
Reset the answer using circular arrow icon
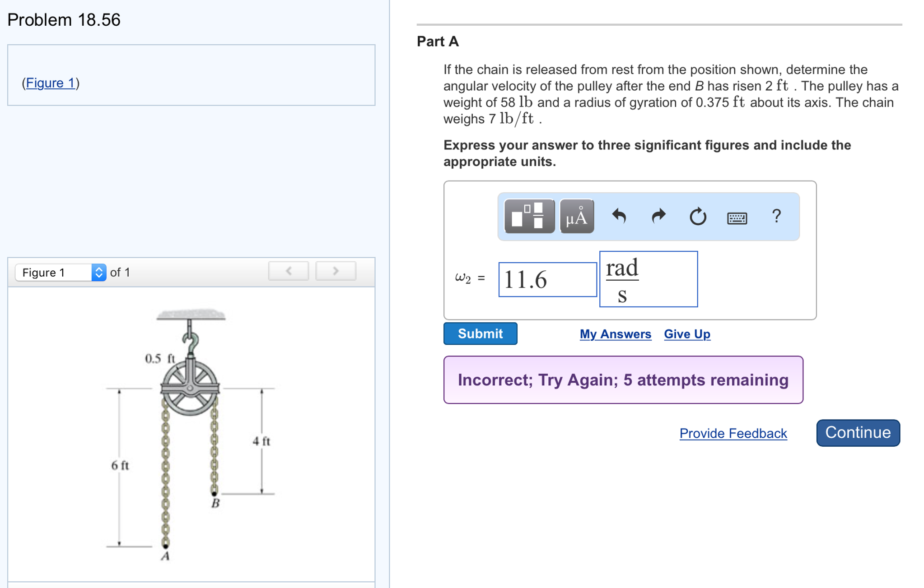click(697, 217)
